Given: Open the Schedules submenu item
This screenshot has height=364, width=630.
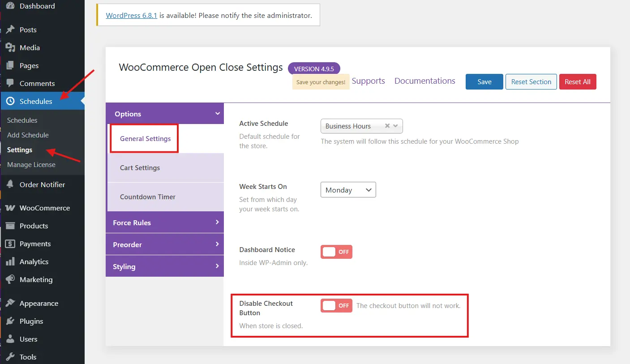Looking at the screenshot, I should tap(22, 120).
